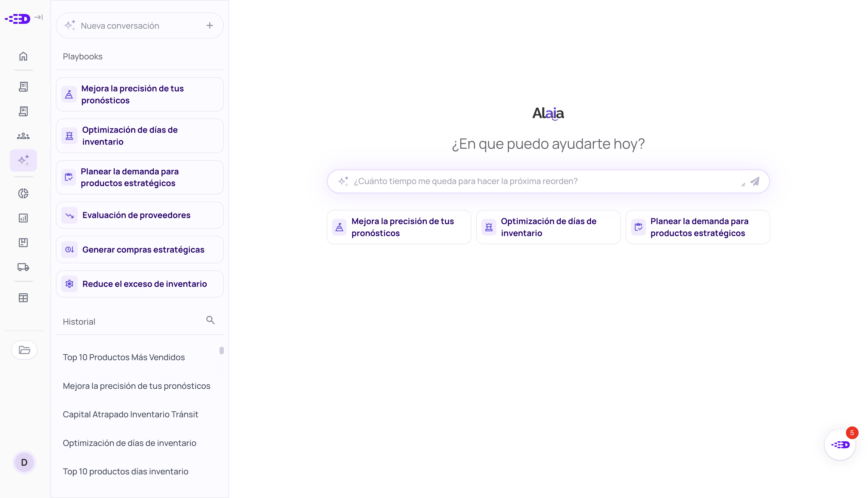Viewport: 868px width, 498px height.
Task: Click the open folder icon button
Action: pos(24,350)
